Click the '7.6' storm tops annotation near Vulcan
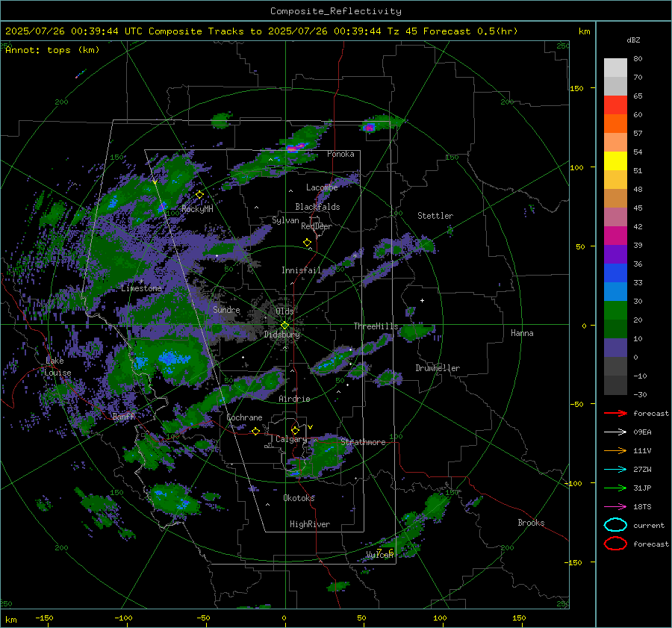 [x=385, y=551]
